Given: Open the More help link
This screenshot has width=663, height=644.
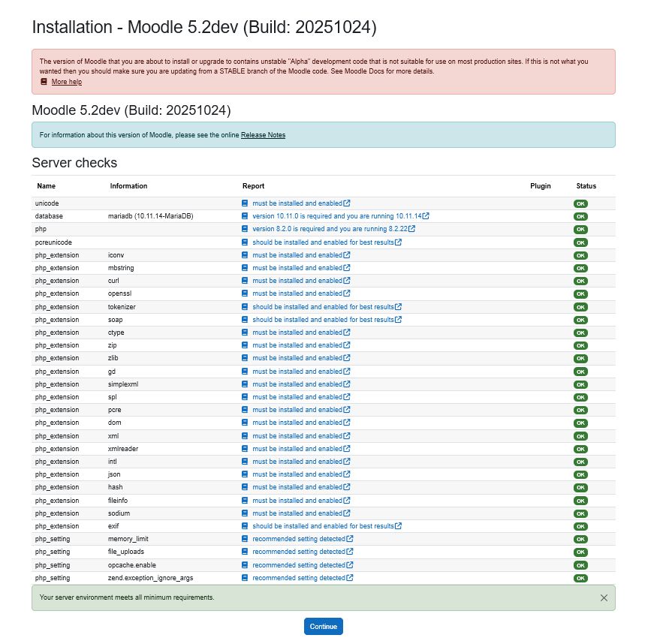Looking at the screenshot, I should point(67,82).
